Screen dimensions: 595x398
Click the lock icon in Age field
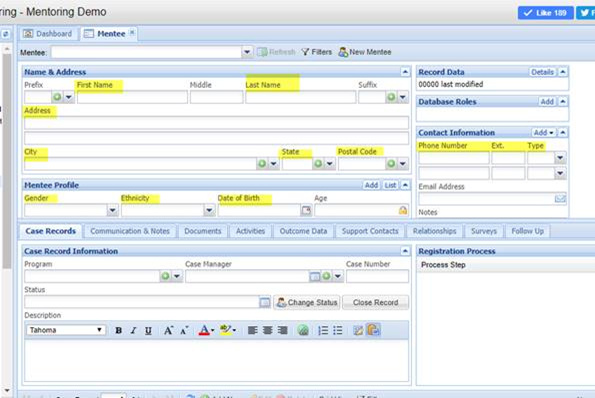(403, 210)
